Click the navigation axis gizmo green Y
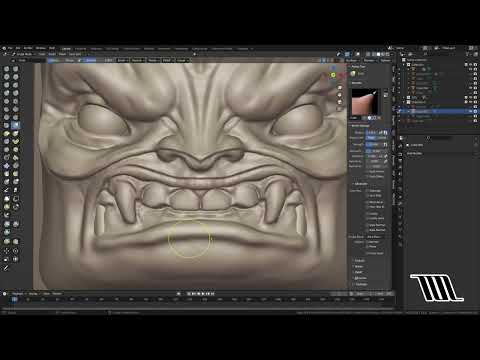This screenshot has width=480, height=360. [333, 75]
